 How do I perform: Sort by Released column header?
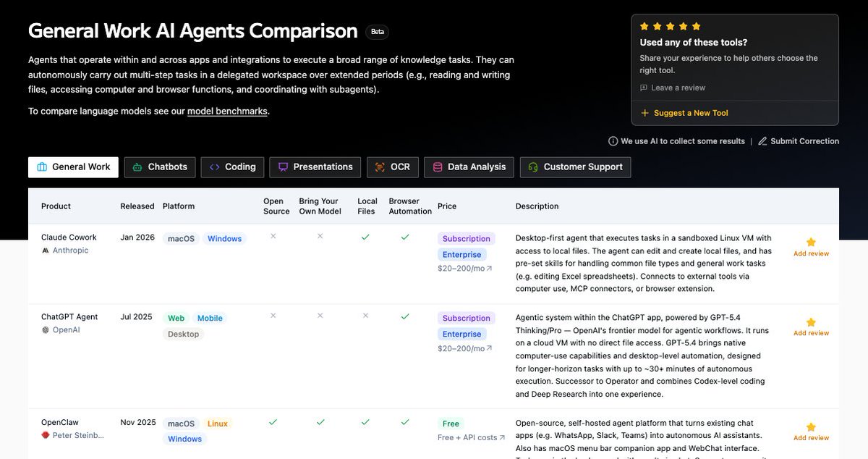point(137,206)
